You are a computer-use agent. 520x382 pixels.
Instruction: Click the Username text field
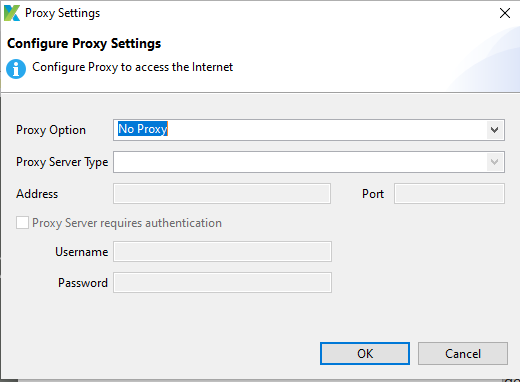pos(222,251)
